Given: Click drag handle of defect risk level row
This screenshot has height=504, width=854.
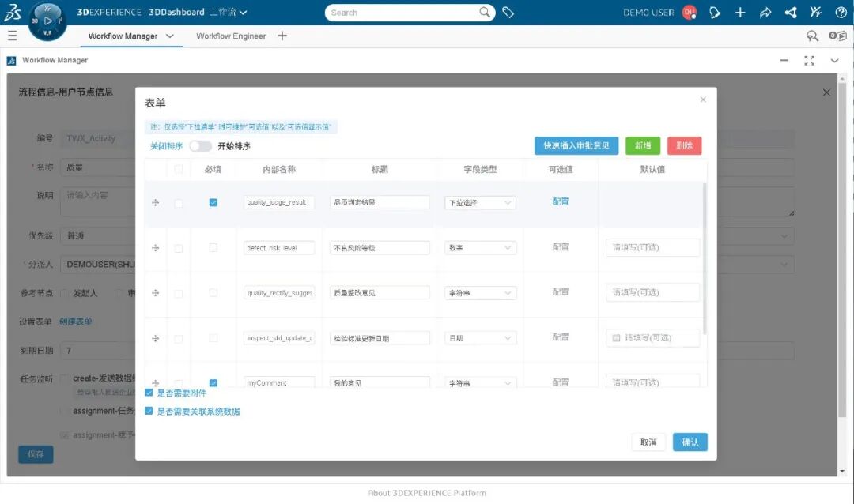Looking at the screenshot, I should click(x=155, y=247).
